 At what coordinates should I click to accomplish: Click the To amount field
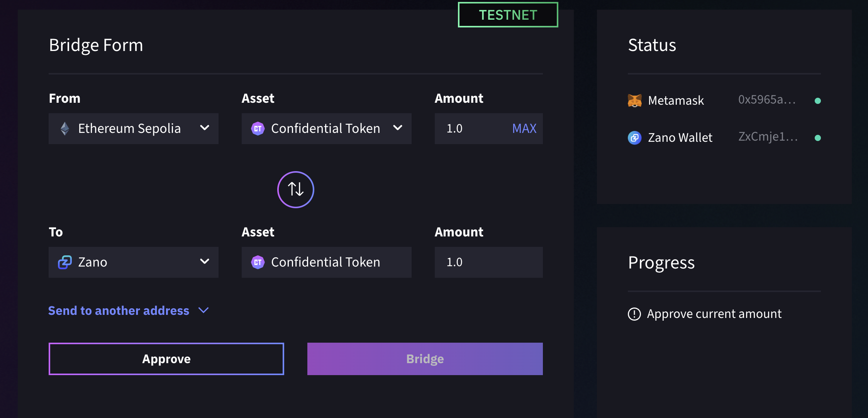pyautogui.click(x=488, y=262)
